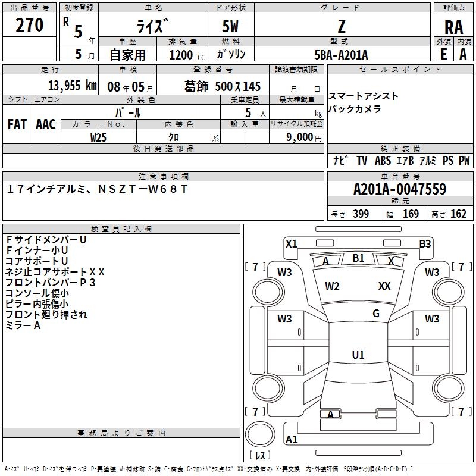Select the U1 mark on the roof
The width and height of the screenshot is (476, 476).
(x=358, y=355)
